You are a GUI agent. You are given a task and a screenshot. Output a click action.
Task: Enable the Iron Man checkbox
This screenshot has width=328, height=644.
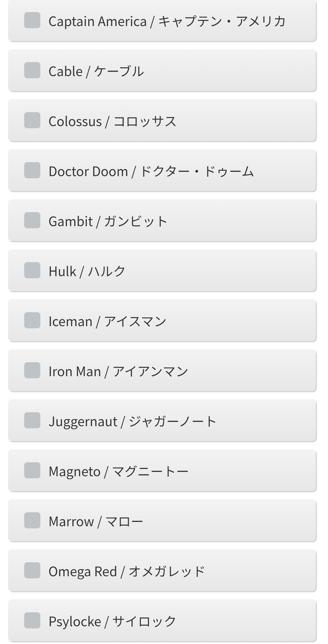[32, 371]
